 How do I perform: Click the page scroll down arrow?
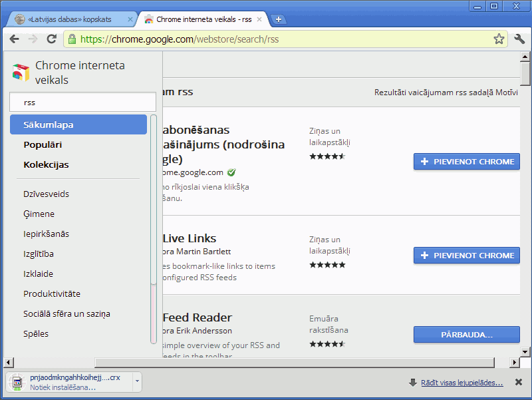[x=525, y=352]
